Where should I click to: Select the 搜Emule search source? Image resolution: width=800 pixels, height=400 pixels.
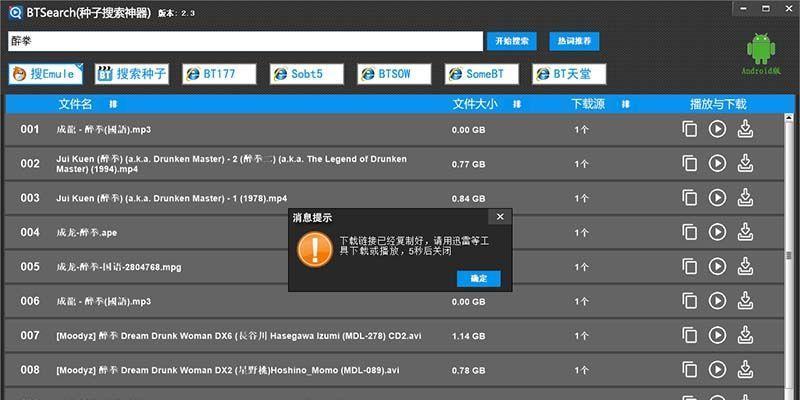pyautogui.click(x=45, y=74)
